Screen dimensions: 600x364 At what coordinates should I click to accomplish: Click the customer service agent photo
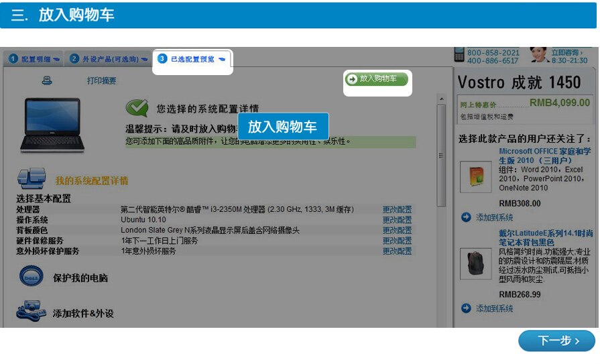point(539,55)
